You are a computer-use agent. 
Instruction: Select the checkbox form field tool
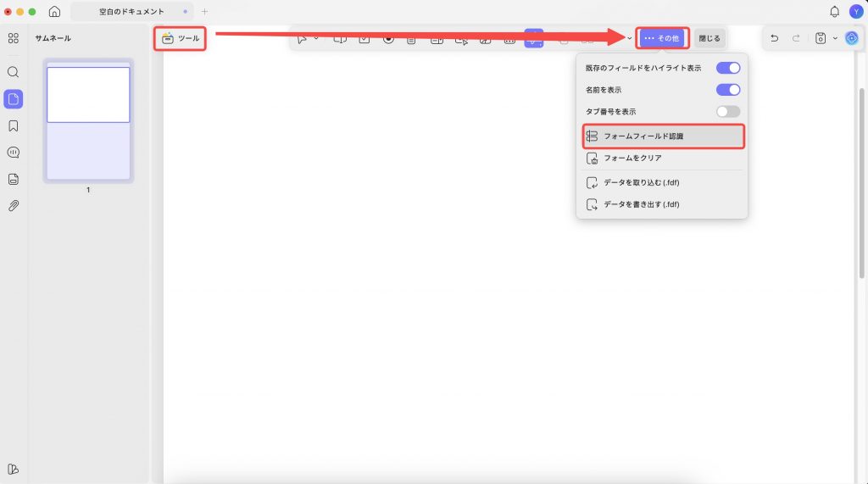[x=364, y=38]
